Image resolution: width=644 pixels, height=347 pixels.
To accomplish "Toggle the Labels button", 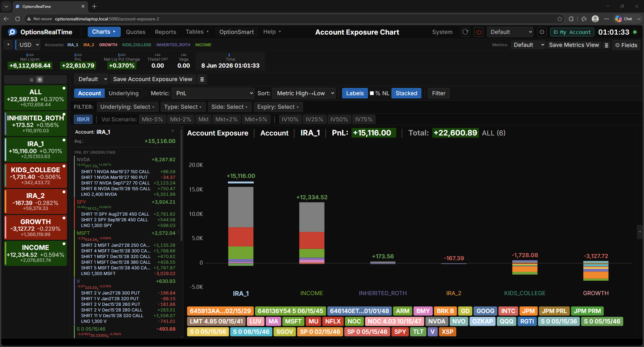I will (355, 93).
